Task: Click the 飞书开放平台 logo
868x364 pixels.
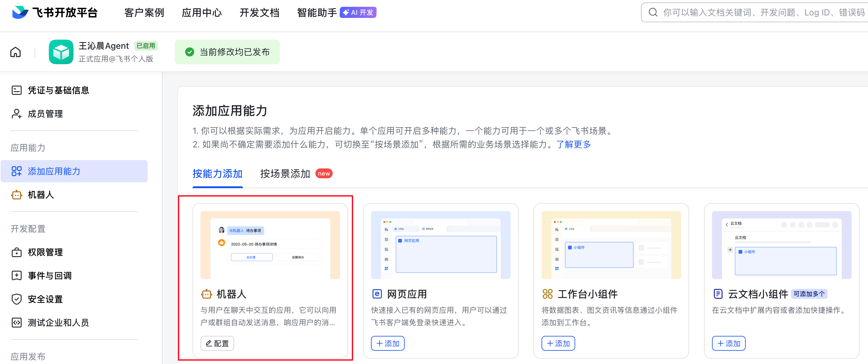Action: click(55, 12)
